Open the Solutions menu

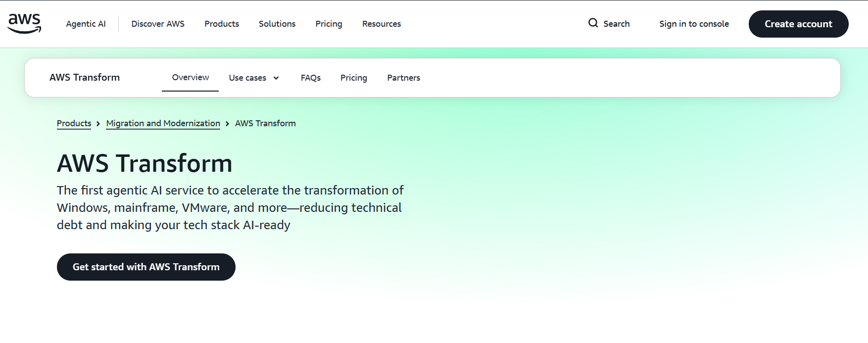(277, 24)
